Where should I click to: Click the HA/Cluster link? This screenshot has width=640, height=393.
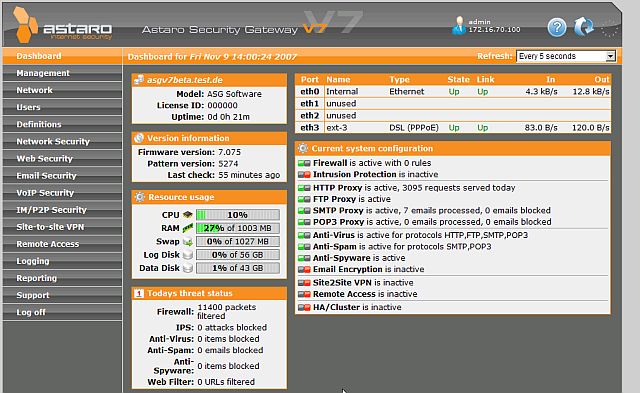tap(336, 307)
